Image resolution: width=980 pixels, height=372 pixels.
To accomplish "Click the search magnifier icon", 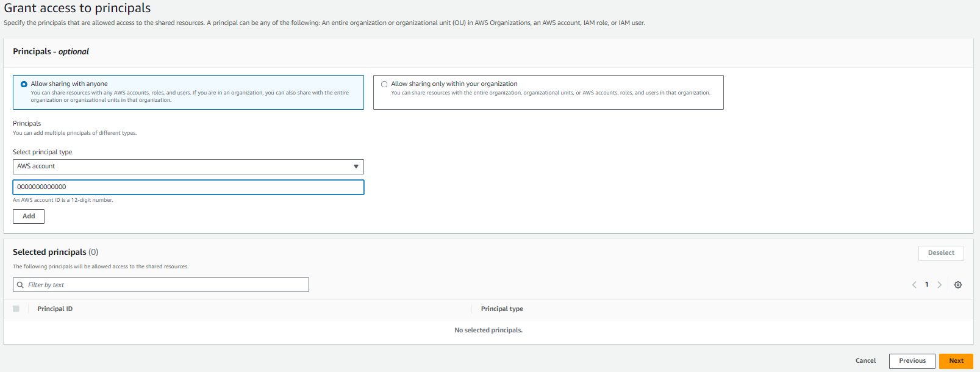I will [x=21, y=285].
